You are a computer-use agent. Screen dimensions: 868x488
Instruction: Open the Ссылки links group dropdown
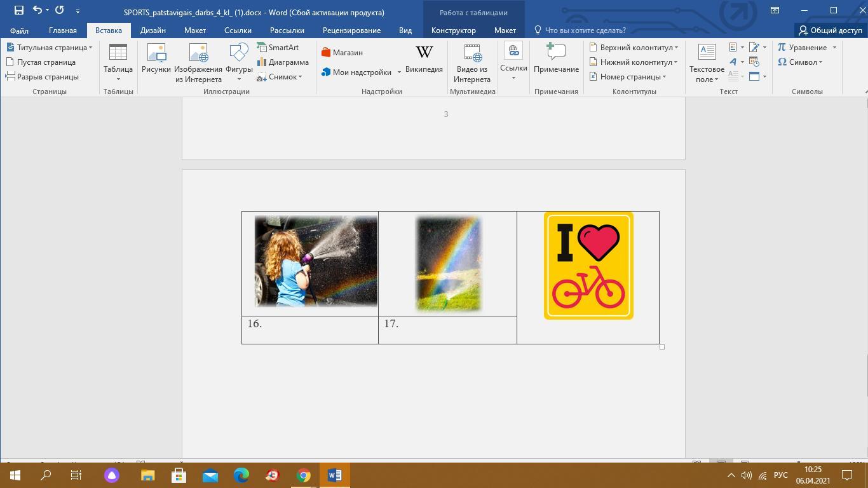coord(513,62)
